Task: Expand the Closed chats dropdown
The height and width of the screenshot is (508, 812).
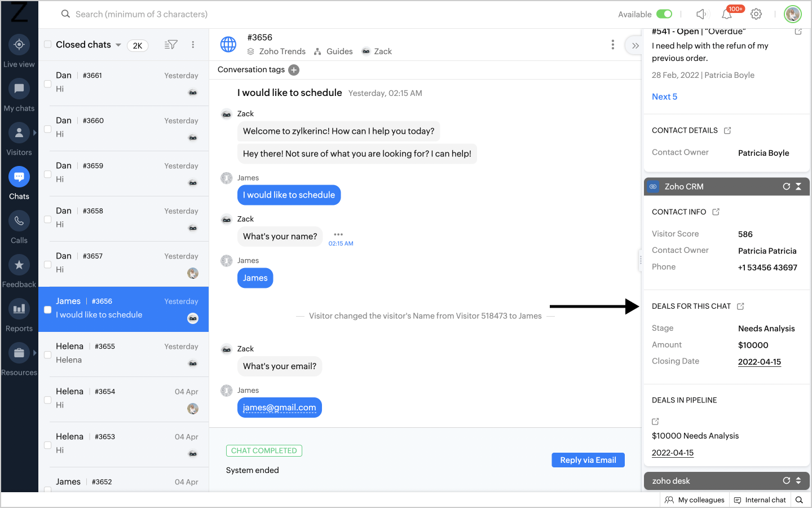Action: click(x=118, y=45)
